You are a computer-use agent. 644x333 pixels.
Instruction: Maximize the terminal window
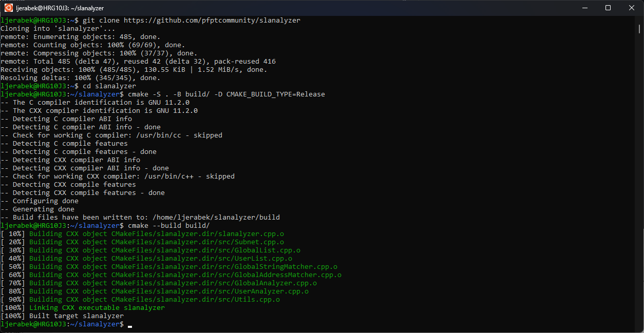tap(608, 8)
